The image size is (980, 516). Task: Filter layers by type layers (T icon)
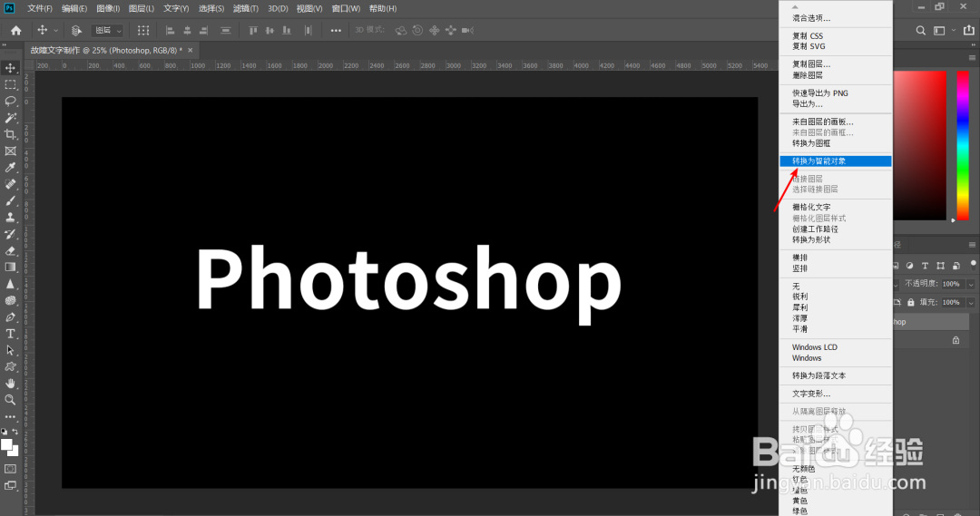tap(925, 266)
